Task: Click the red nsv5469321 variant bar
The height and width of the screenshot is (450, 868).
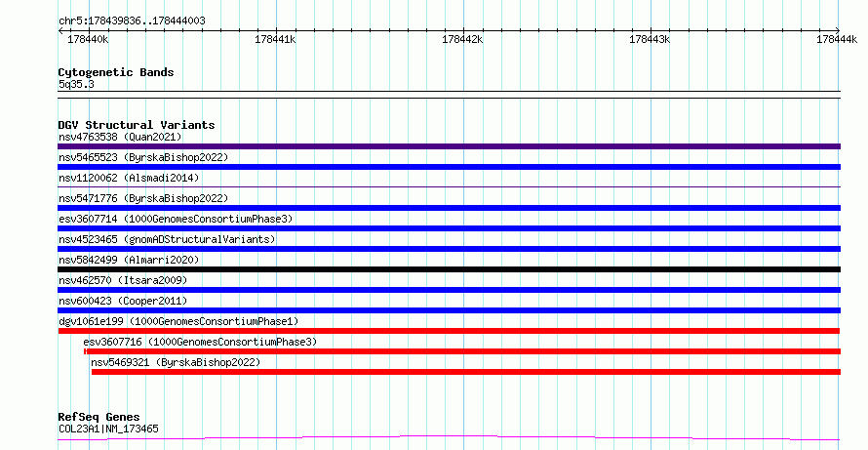Action: tap(465, 372)
